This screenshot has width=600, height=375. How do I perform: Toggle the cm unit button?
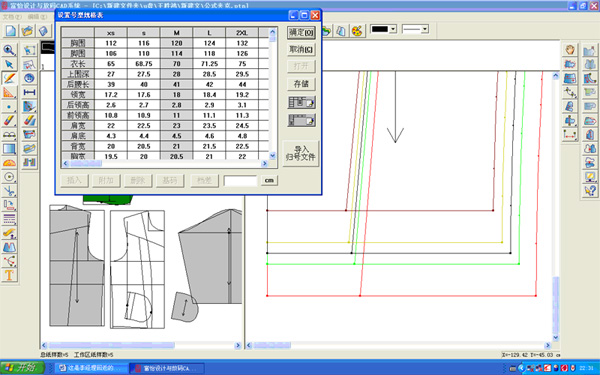pos(269,181)
